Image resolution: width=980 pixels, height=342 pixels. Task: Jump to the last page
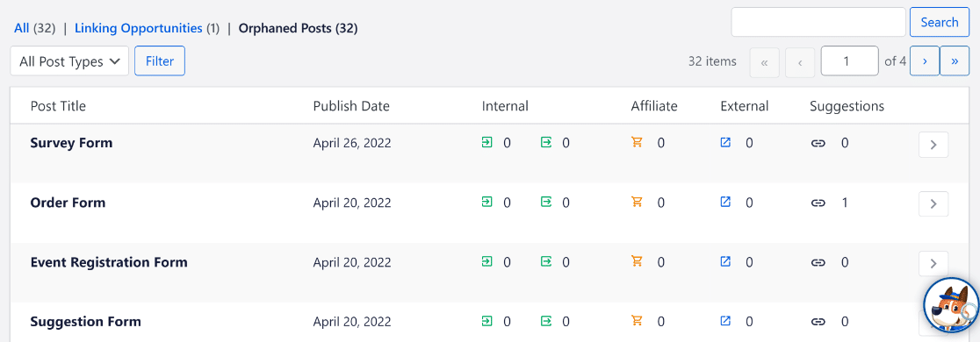(955, 61)
